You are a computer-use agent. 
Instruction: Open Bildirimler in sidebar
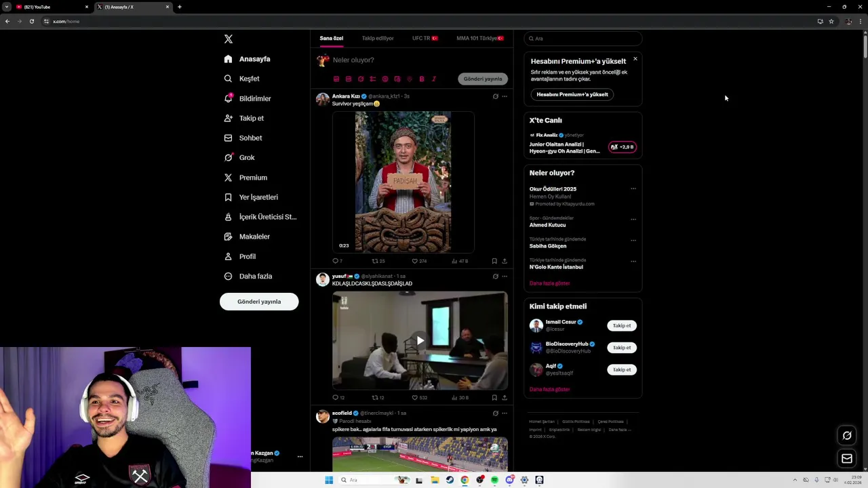tap(248, 99)
